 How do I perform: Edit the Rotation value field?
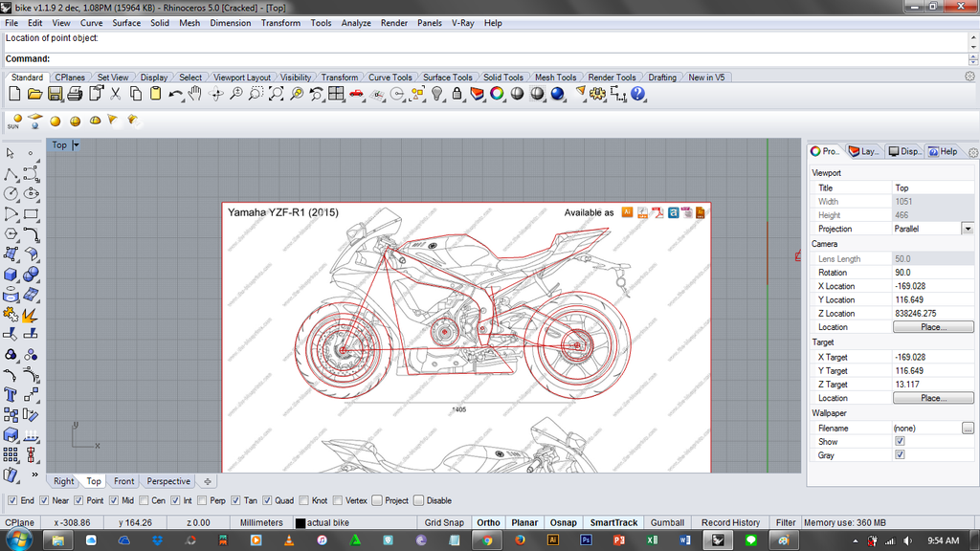click(x=933, y=273)
